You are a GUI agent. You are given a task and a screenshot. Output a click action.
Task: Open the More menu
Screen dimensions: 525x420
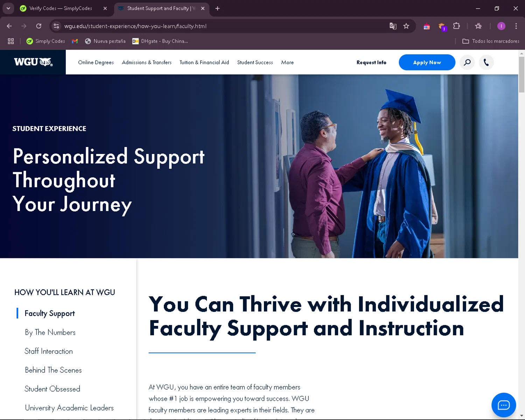287,62
